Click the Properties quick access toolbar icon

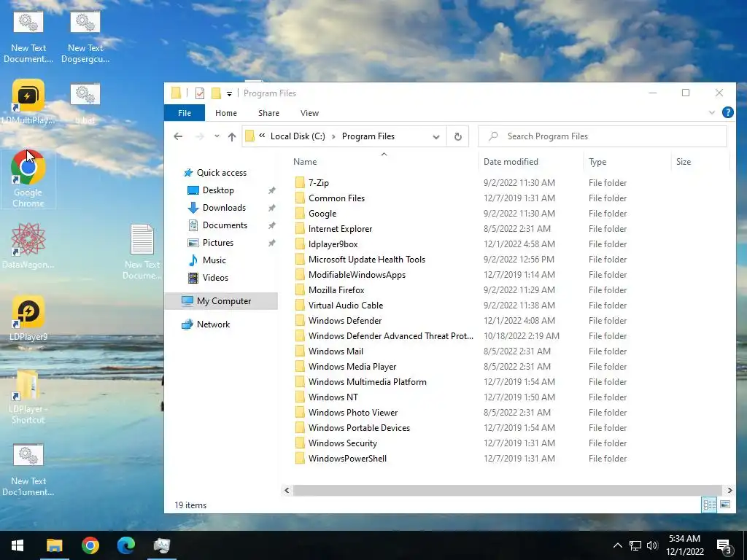(200, 93)
